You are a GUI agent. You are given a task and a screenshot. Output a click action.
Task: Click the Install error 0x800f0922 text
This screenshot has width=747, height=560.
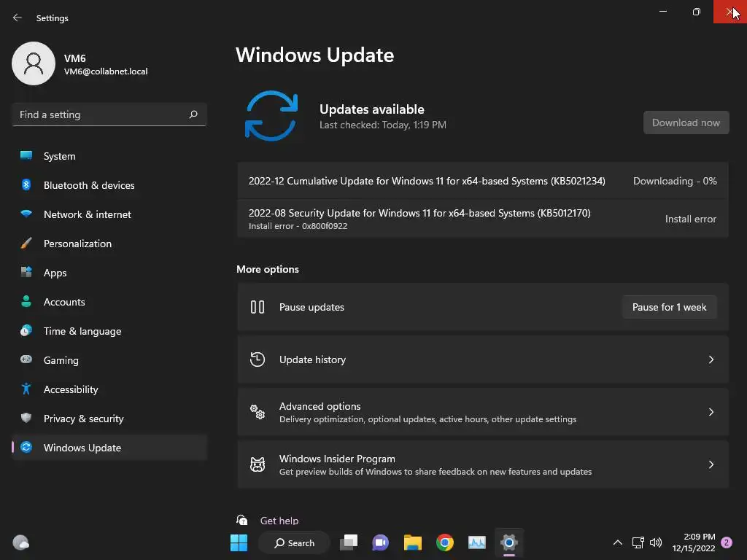[x=298, y=226]
